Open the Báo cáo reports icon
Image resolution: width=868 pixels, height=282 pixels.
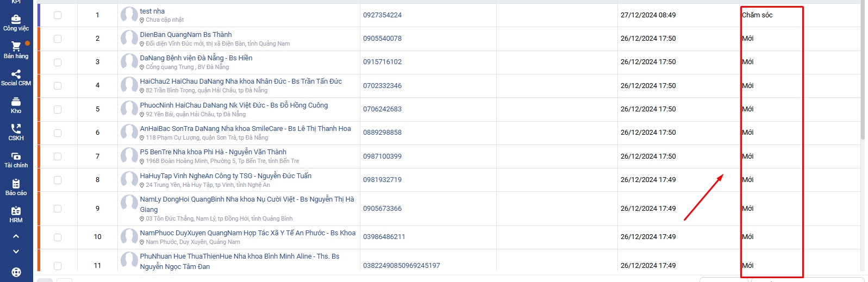16,187
